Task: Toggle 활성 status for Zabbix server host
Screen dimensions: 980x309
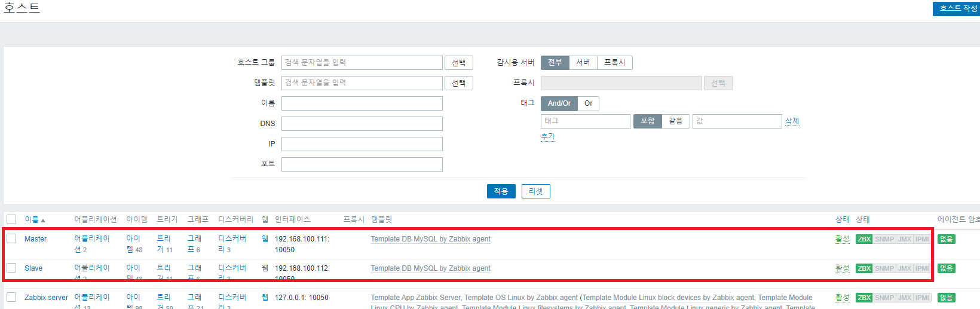Action: [x=843, y=298]
